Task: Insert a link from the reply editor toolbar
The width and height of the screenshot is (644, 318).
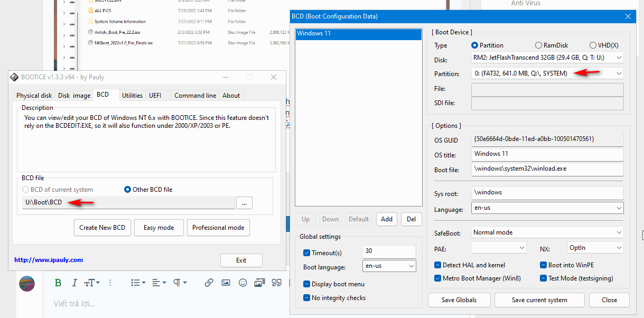Action: pyautogui.click(x=209, y=283)
